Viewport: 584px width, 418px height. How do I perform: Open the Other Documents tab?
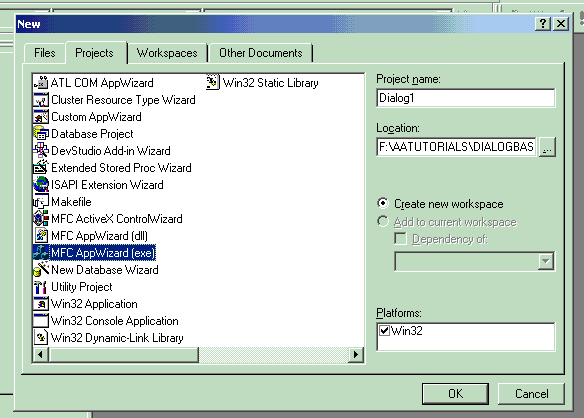(x=260, y=53)
